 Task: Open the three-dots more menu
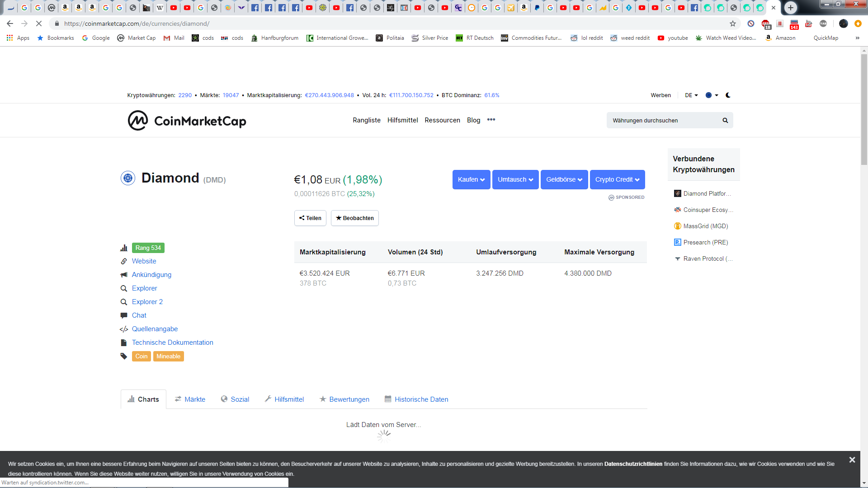pos(491,120)
